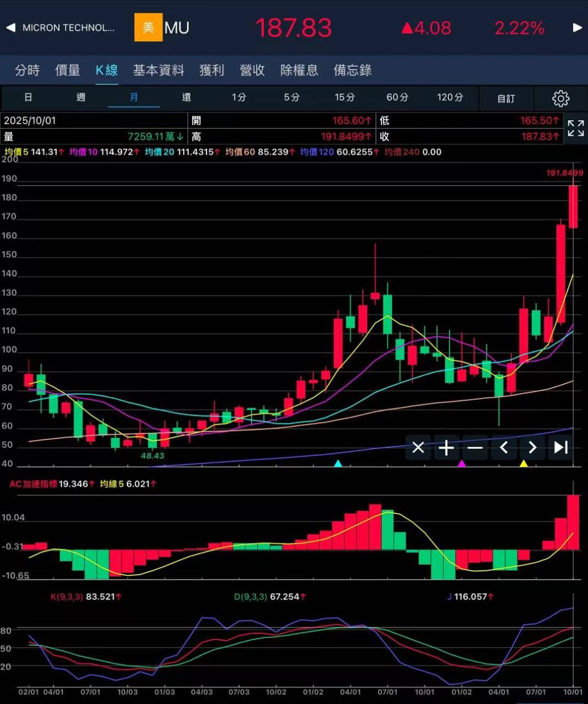Switch to daily 日 period

coord(28,97)
